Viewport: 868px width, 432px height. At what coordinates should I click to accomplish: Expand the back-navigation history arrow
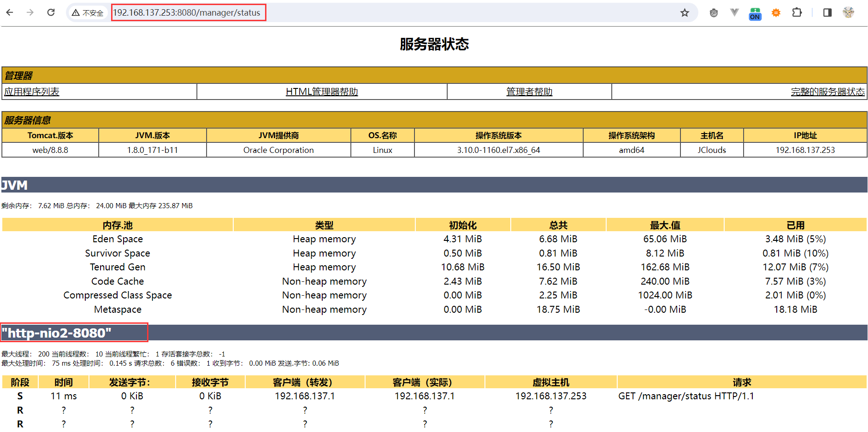pyautogui.click(x=10, y=12)
